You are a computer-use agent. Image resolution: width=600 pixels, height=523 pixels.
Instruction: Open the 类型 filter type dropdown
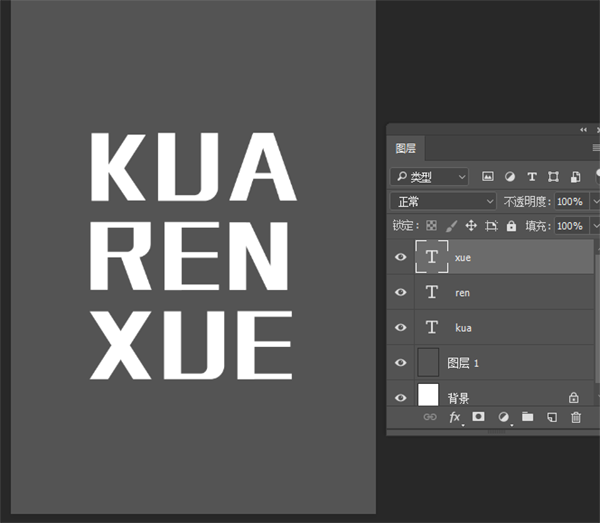pyautogui.click(x=429, y=176)
